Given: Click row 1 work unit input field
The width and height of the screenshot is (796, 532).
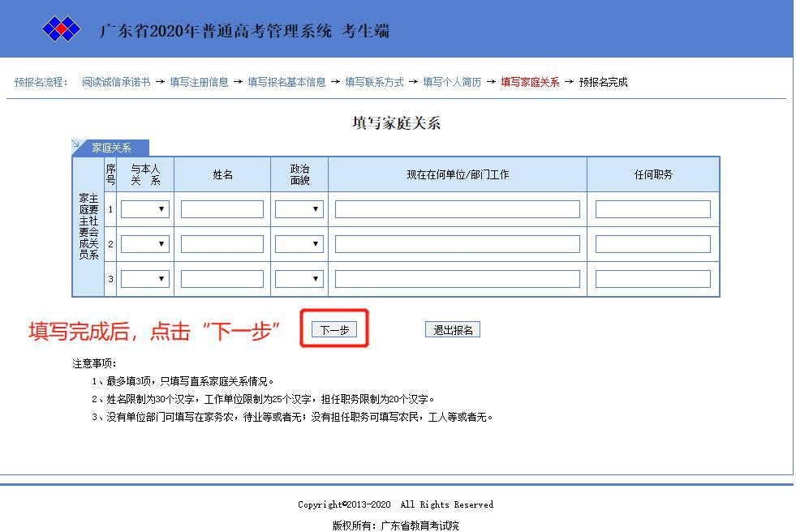Looking at the screenshot, I should point(457,209).
